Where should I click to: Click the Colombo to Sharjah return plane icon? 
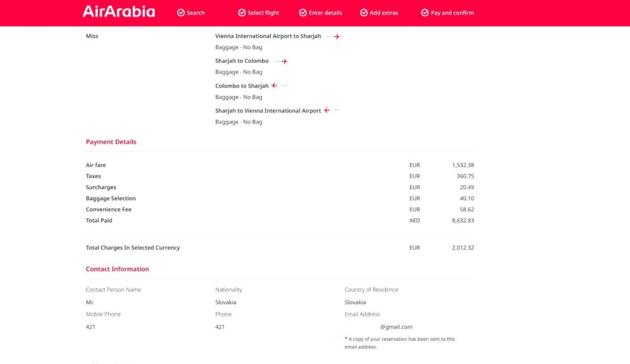pos(274,85)
